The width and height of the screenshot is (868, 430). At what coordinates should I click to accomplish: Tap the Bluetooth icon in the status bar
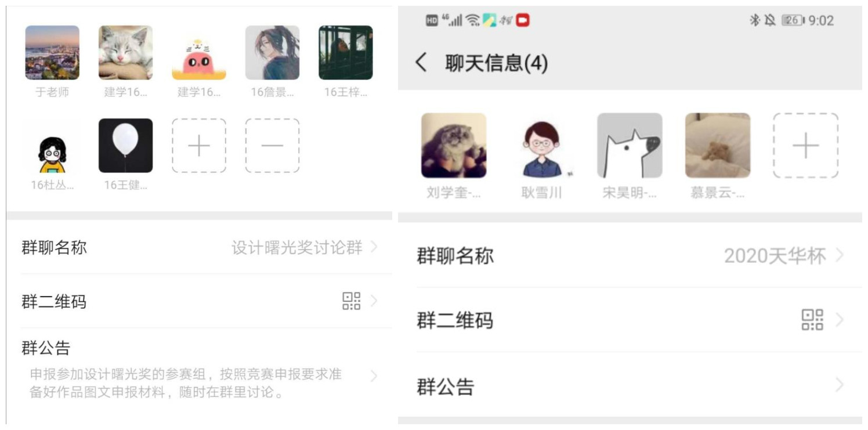tap(754, 21)
